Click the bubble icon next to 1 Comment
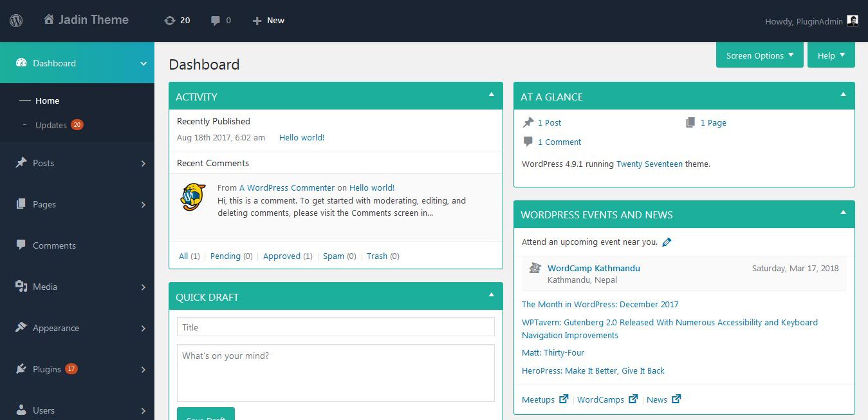 click(x=528, y=142)
